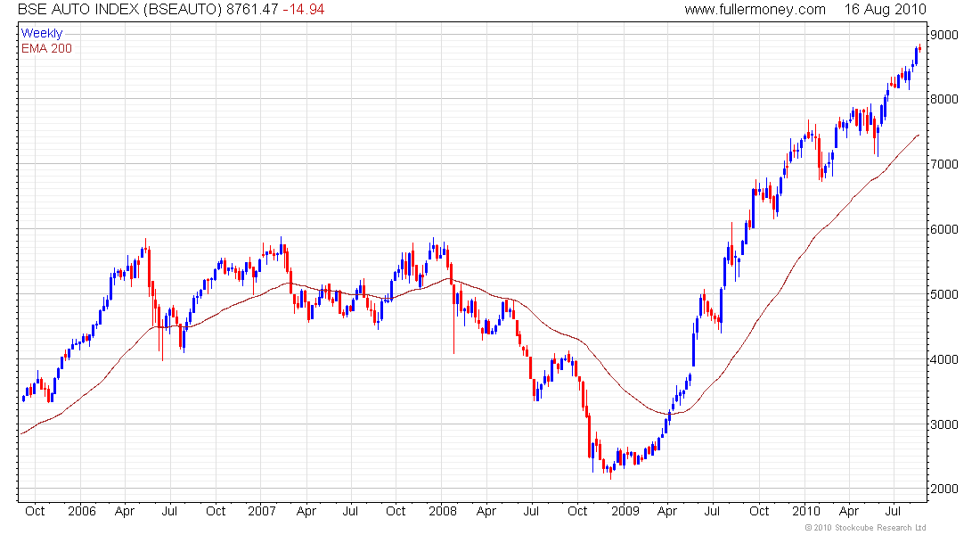
Task: Click the Oct label just before 2010
Action: [759, 511]
